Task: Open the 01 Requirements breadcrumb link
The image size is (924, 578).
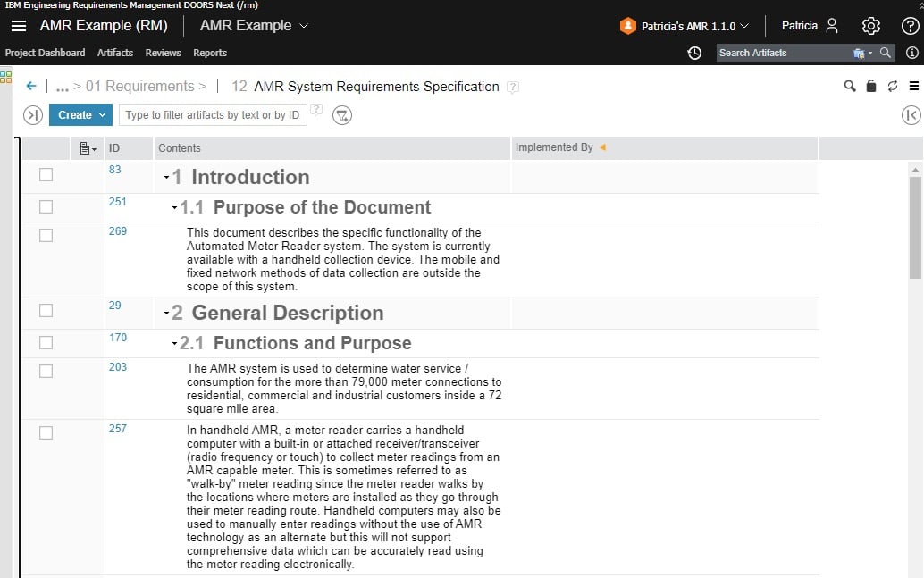Action: point(143,86)
